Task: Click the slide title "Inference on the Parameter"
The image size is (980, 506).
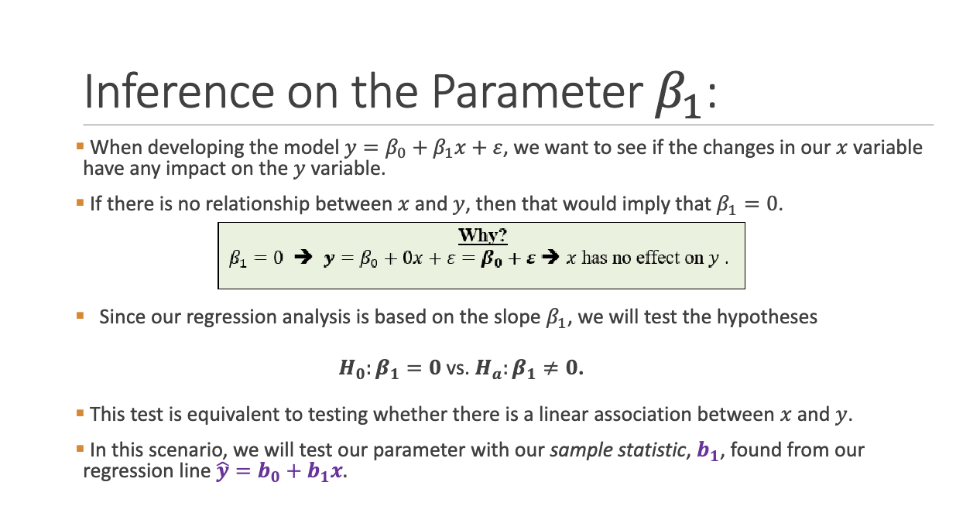Action: 356,91
